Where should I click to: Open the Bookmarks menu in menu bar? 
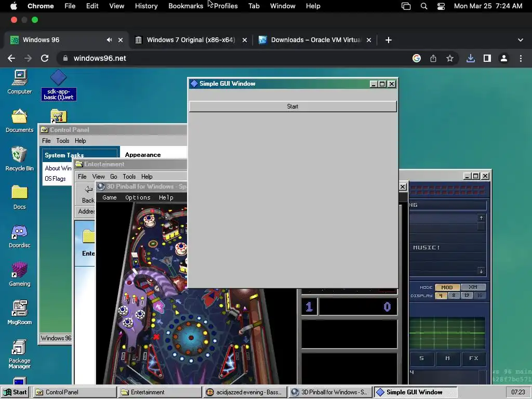(x=185, y=6)
